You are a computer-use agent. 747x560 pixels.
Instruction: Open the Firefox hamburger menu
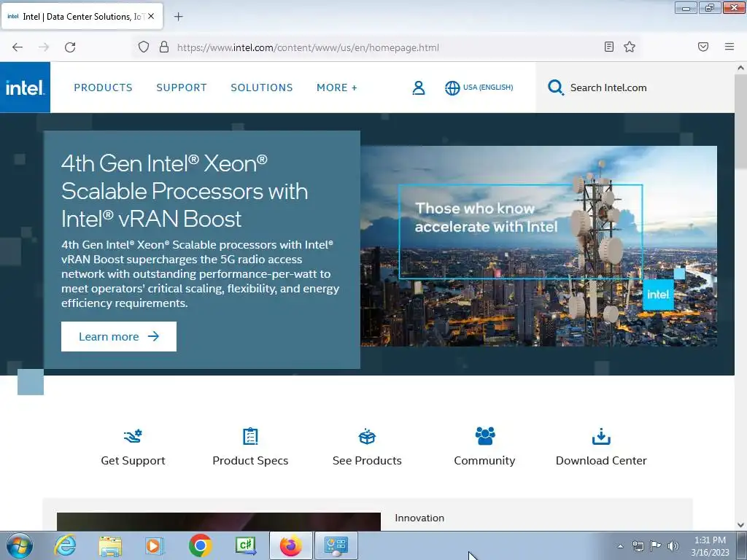(729, 47)
